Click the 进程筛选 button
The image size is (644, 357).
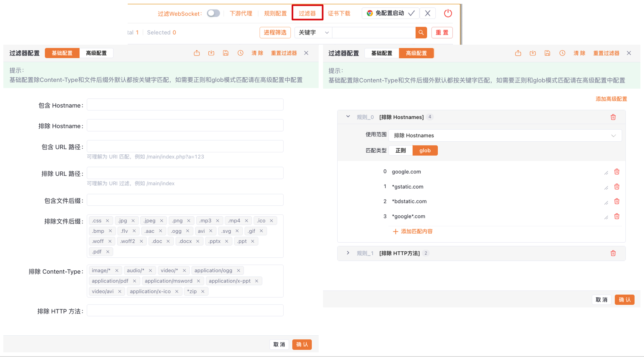point(275,32)
